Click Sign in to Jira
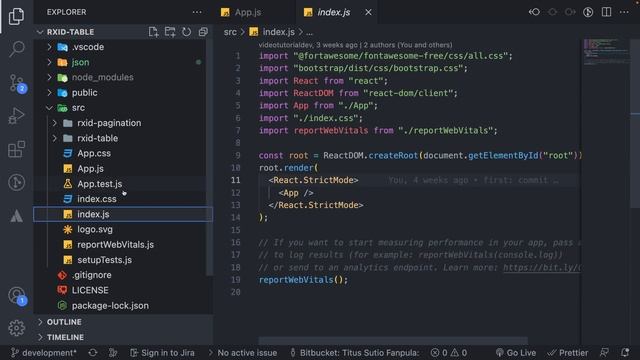This screenshot has width=640, height=360. point(162,353)
